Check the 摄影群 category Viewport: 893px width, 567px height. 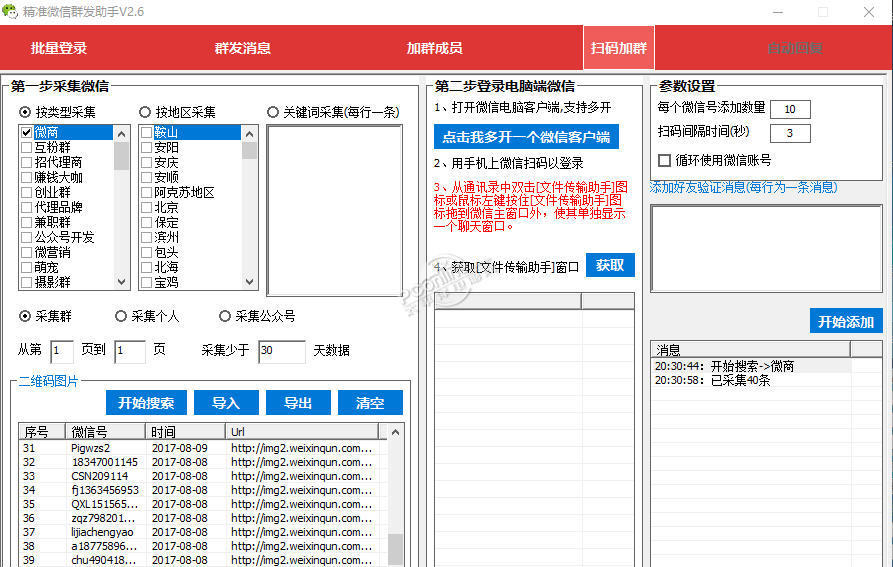(x=26, y=282)
